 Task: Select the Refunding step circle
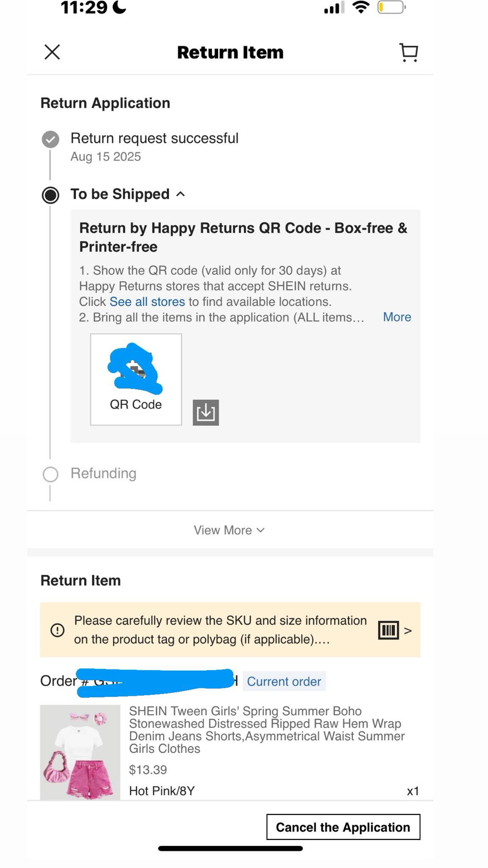pos(50,474)
